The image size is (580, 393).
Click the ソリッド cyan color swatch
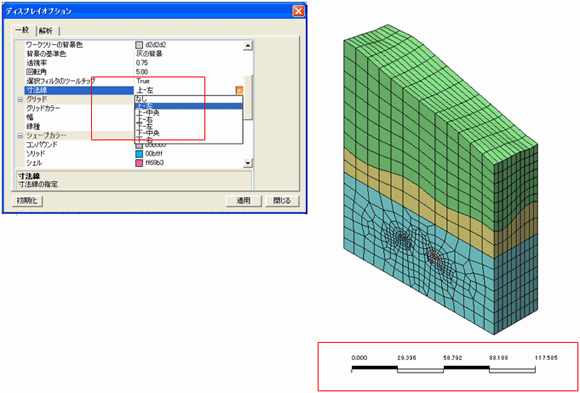click(139, 154)
